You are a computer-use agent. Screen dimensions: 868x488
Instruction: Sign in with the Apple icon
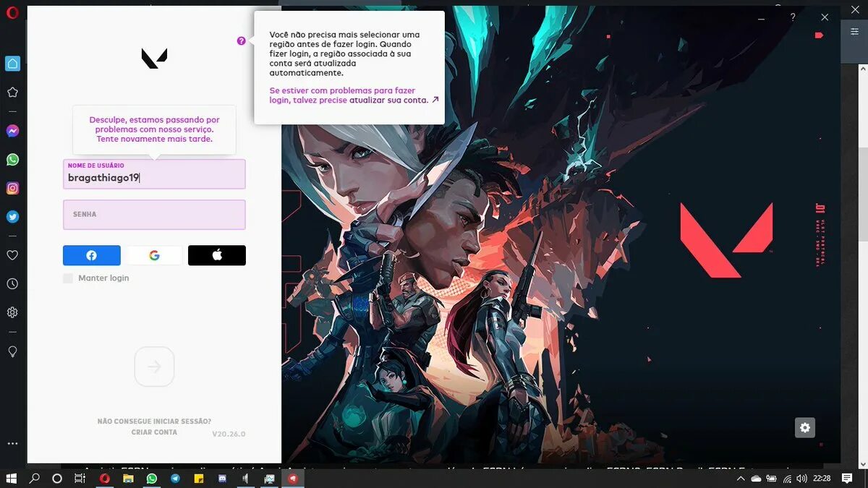click(217, 254)
